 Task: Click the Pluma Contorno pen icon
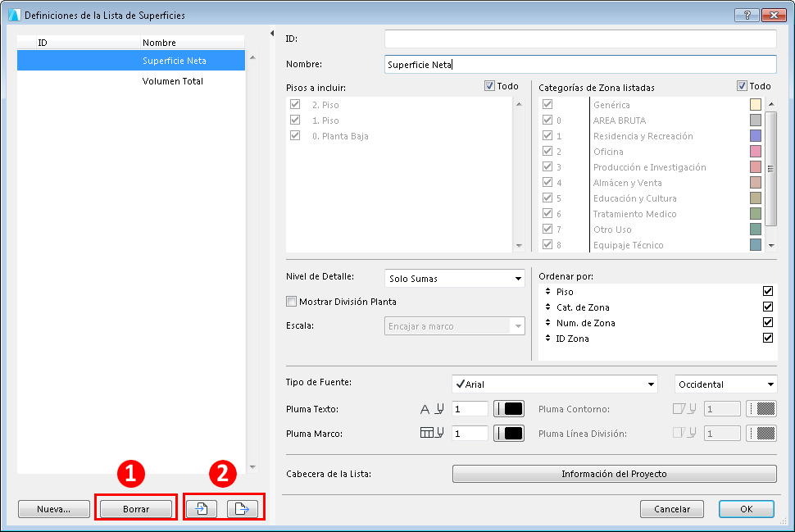684,409
